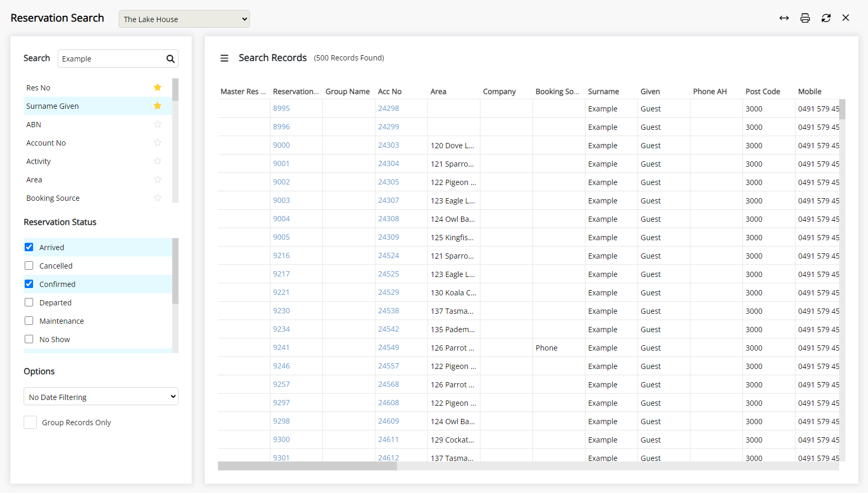Click the results table vertical scrollbar

coord(842,109)
